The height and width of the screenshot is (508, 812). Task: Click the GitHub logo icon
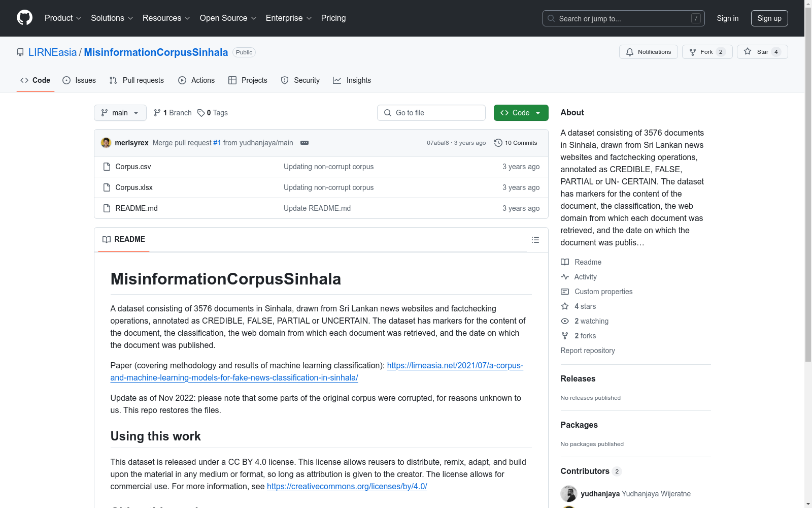pyautogui.click(x=24, y=18)
